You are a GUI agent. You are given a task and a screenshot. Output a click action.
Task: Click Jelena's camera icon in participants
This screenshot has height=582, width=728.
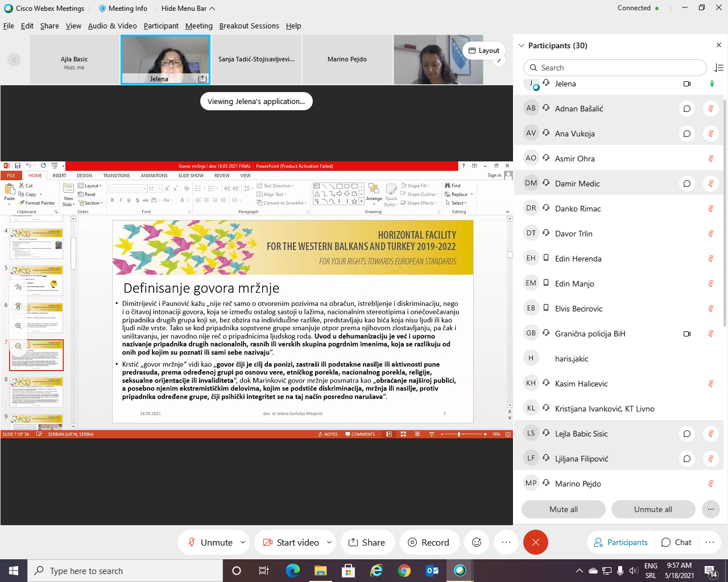(x=686, y=84)
